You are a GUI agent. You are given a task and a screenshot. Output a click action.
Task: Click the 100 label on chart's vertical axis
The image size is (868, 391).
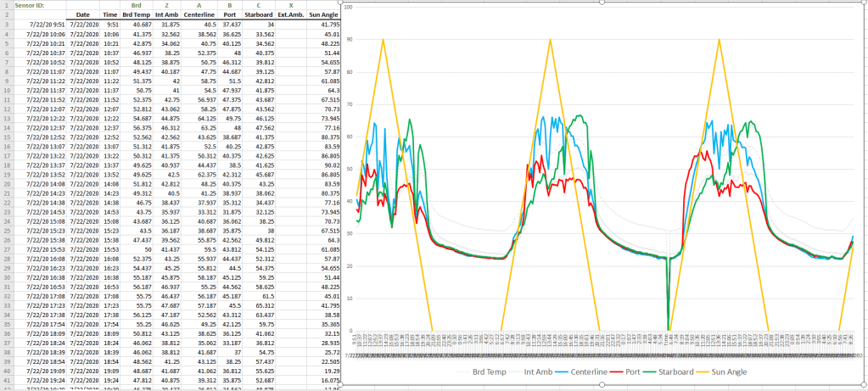point(348,7)
